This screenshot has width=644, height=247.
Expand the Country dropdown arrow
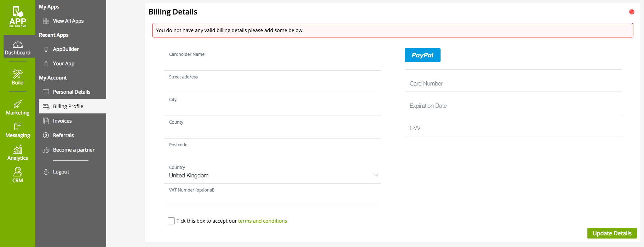(x=376, y=175)
